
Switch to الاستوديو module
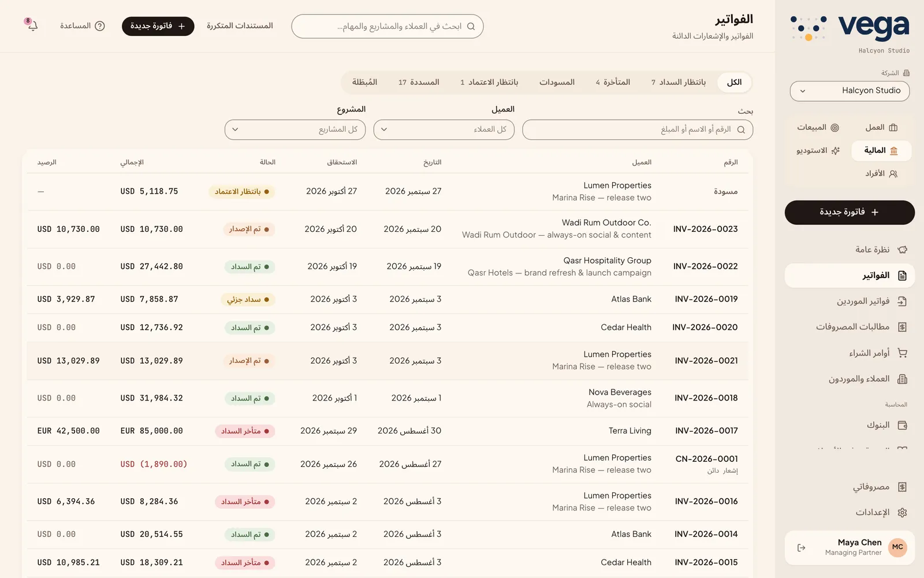pos(818,151)
